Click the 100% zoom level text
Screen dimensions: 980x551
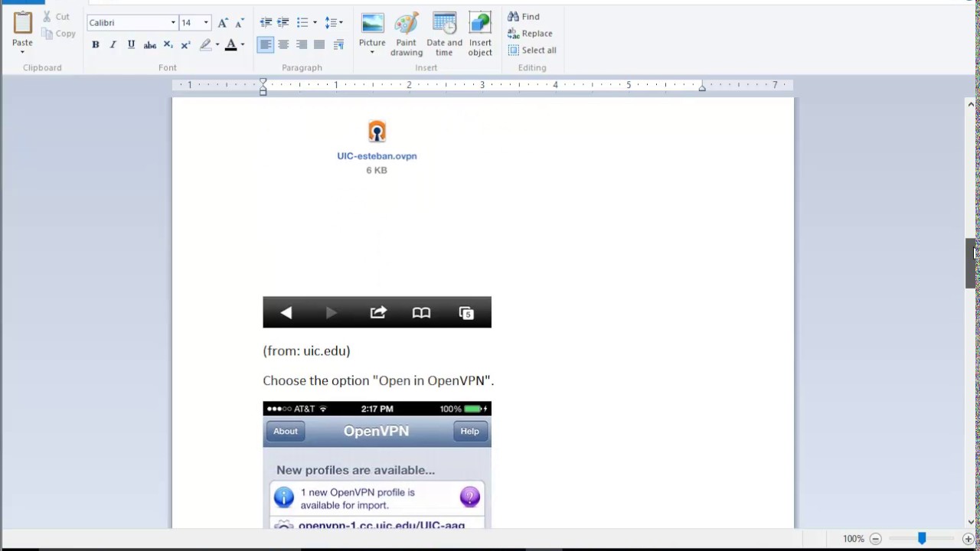pyautogui.click(x=853, y=539)
